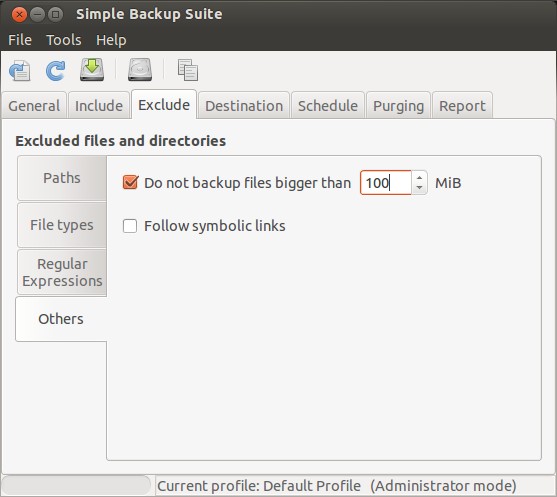
Task: Select the Paths side tab
Action: 62,178
